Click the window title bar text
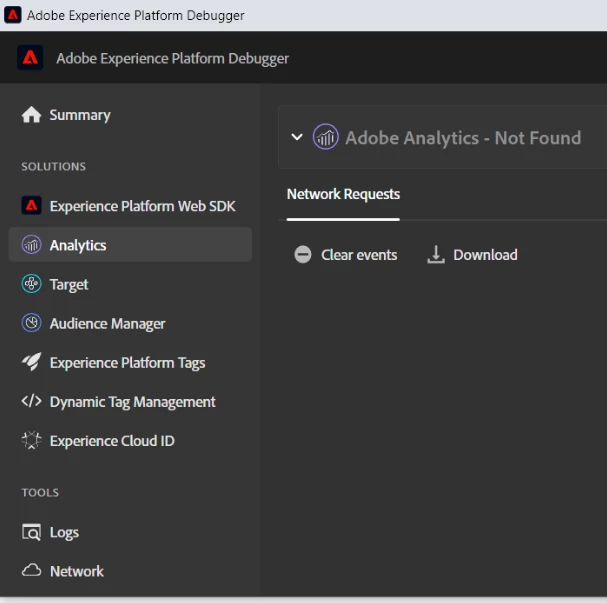The height and width of the screenshot is (603, 607). pos(135,15)
